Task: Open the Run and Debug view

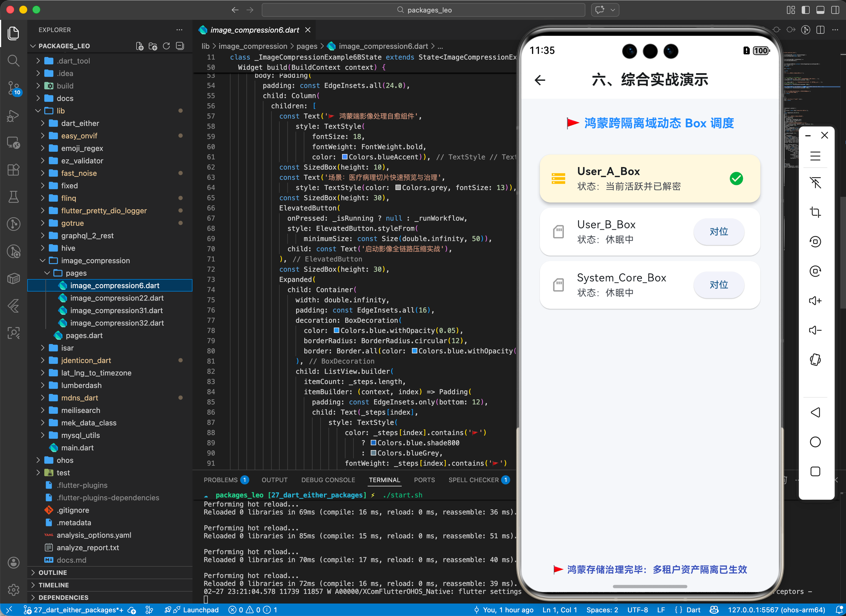Action: (13, 116)
